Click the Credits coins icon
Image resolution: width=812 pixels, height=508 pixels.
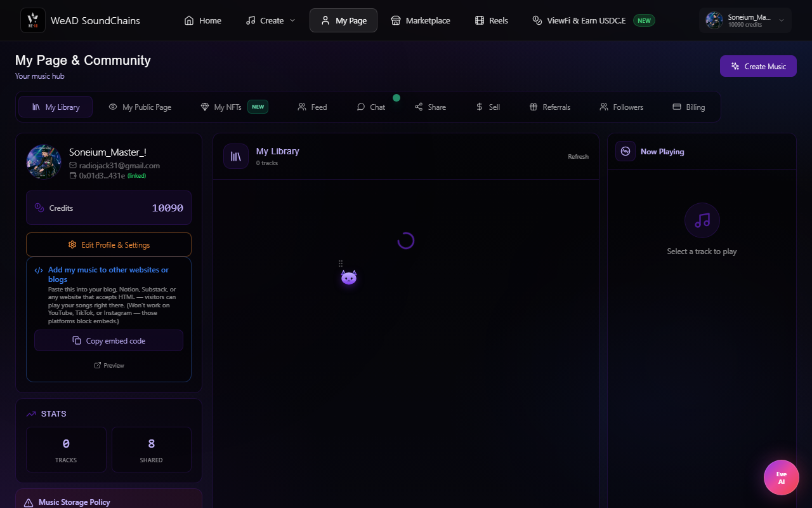[39, 208]
